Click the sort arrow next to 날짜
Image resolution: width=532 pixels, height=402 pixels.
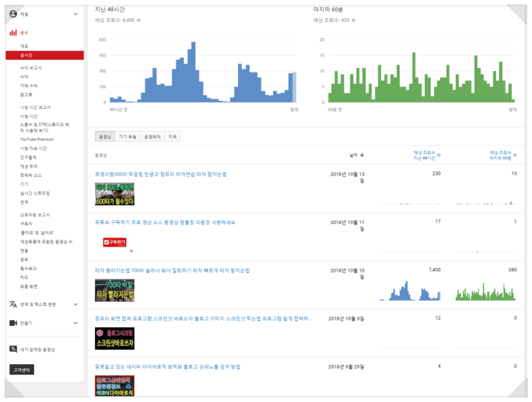coord(362,155)
